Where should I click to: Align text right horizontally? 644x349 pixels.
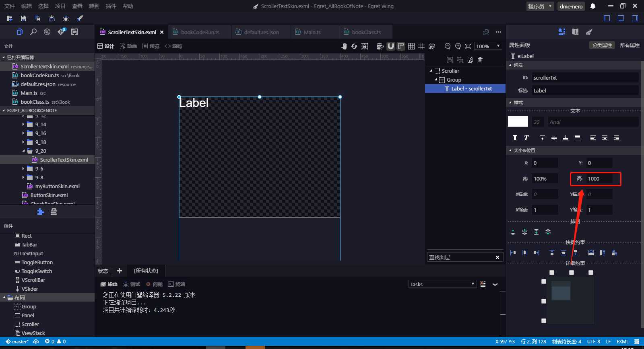pyautogui.click(x=616, y=138)
